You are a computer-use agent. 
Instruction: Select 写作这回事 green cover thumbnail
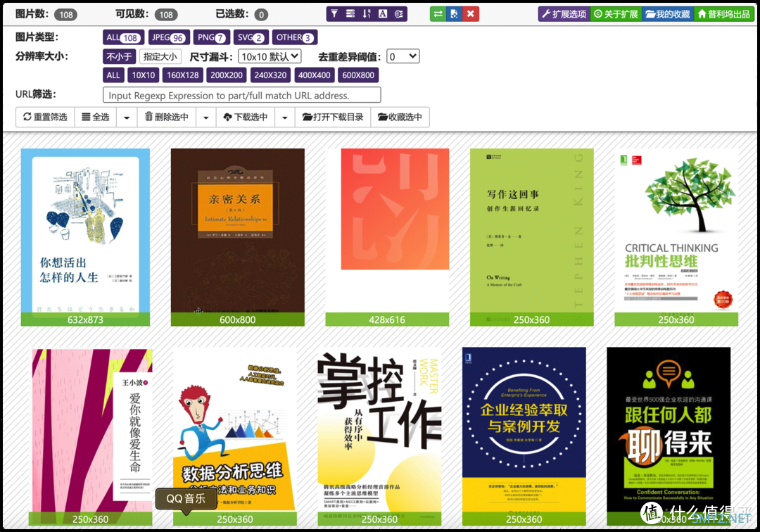(x=532, y=237)
